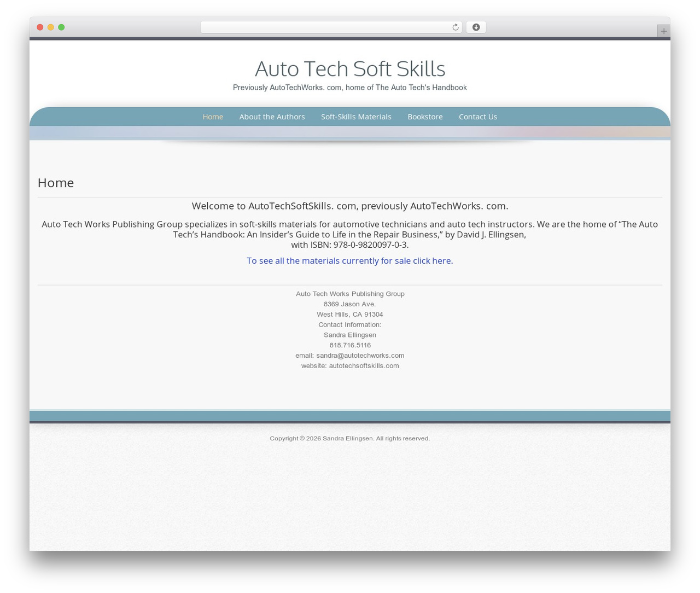
Task: Click the Contact Information: label
Action: (x=350, y=325)
